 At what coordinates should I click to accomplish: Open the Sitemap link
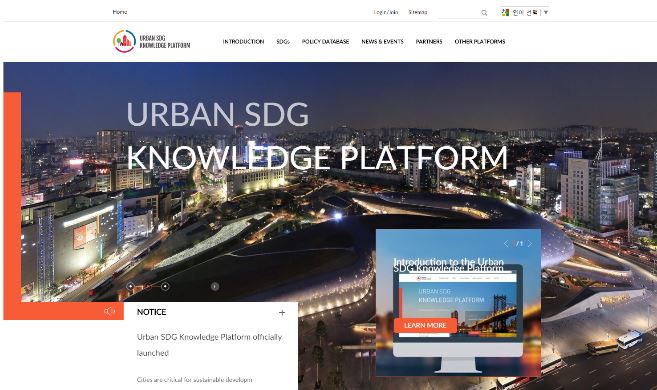coord(418,12)
